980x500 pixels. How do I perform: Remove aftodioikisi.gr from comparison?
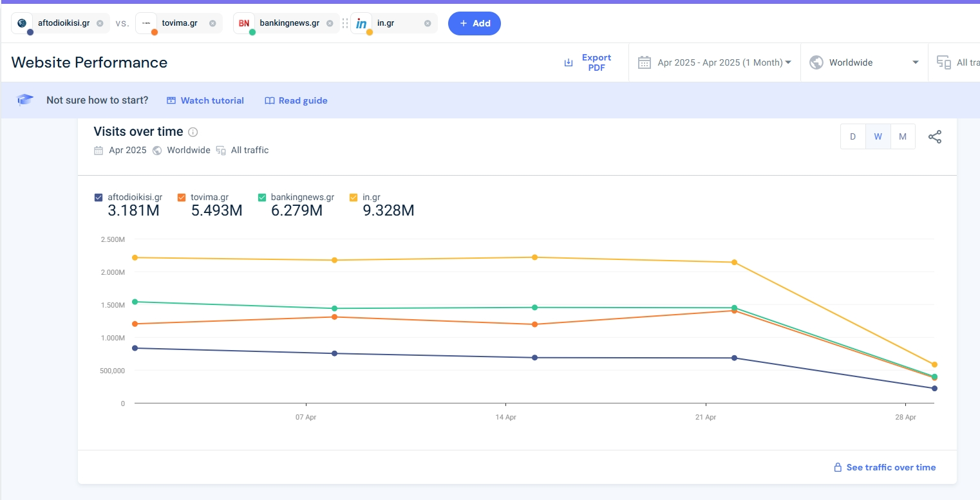[x=100, y=23]
